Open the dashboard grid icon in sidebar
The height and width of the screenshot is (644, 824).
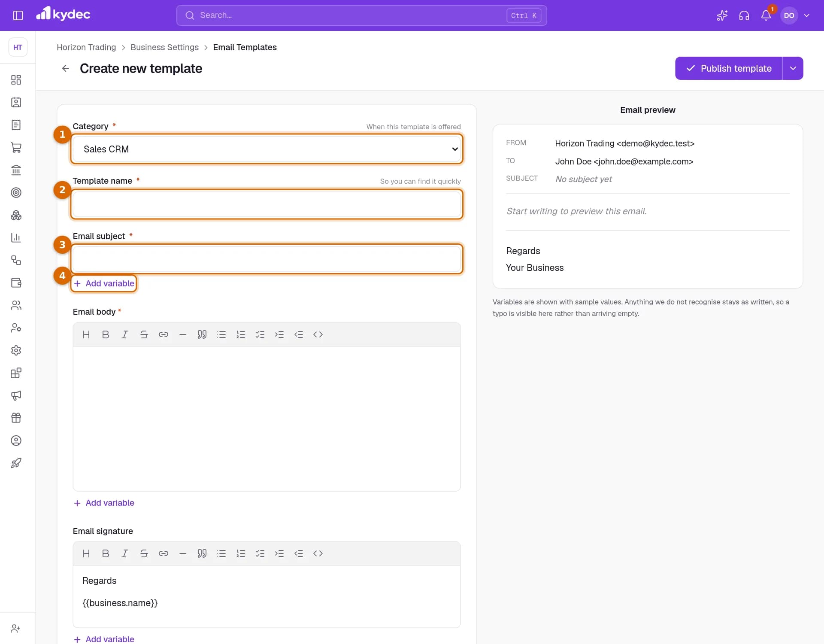pos(16,80)
